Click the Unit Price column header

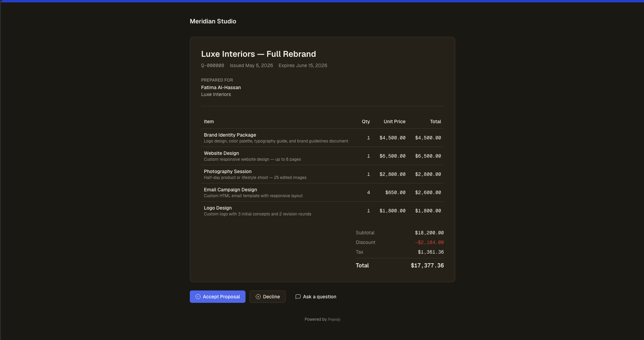tap(394, 121)
